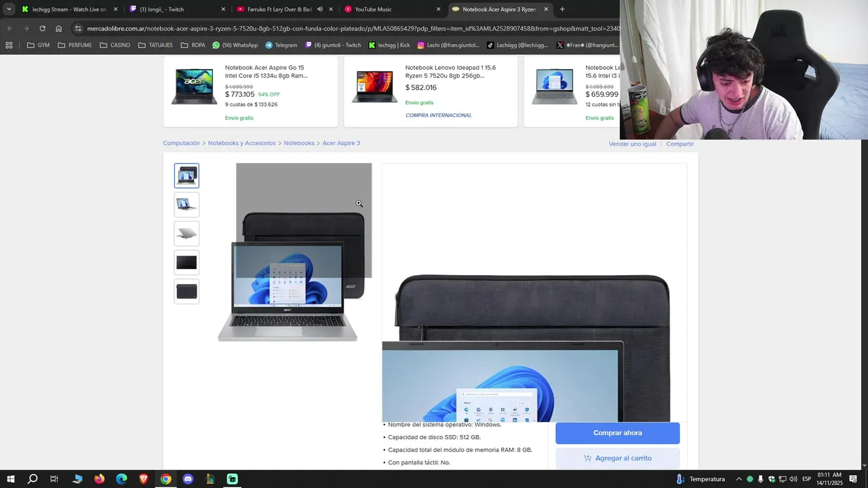The width and height of the screenshot is (868, 488).
Task: Switch the ESP keyboard language indicator
Action: (x=806, y=479)
